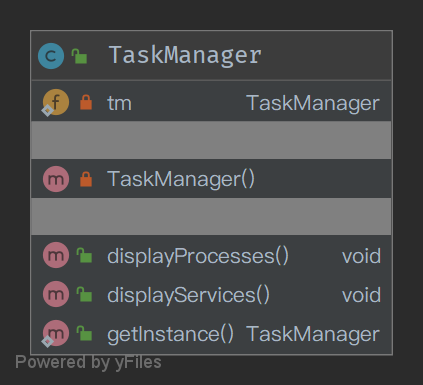Click the public lock icon beside displayServices()
423x385 pixels.
tap(84, 294)
